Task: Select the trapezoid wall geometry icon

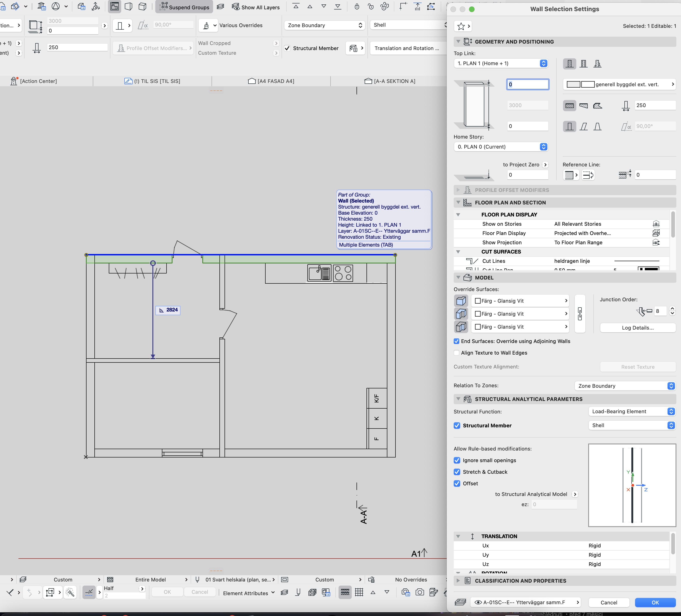Action: click(583, 106)
